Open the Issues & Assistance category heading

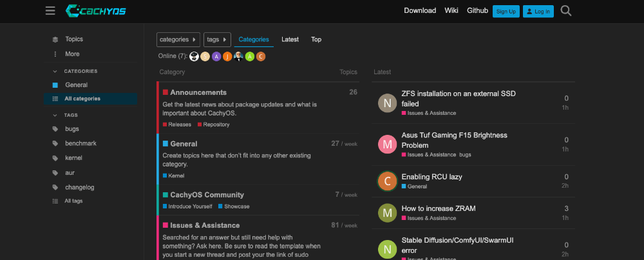point(205,225)
